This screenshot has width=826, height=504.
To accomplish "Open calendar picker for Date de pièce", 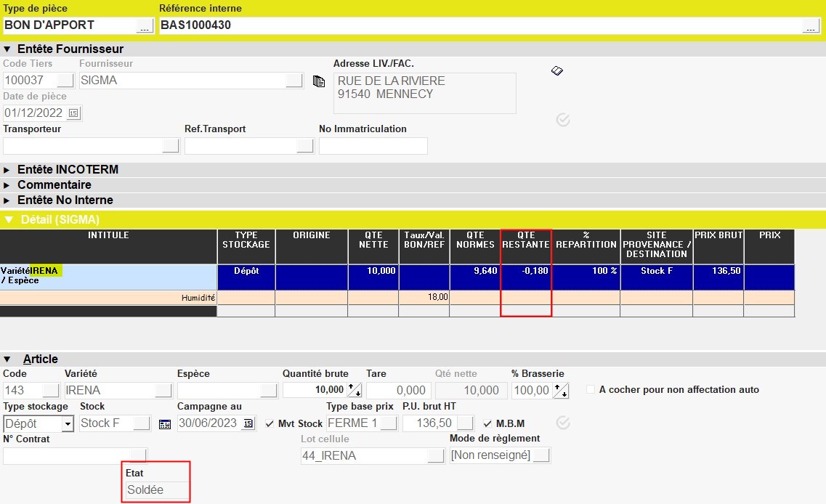I will click(x=73, y=113).
